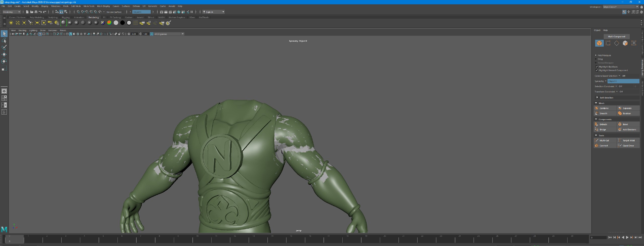Uncheck Highlight Nearest Component
The width and height of the screenshot is (644, 246).
(596, 70)
